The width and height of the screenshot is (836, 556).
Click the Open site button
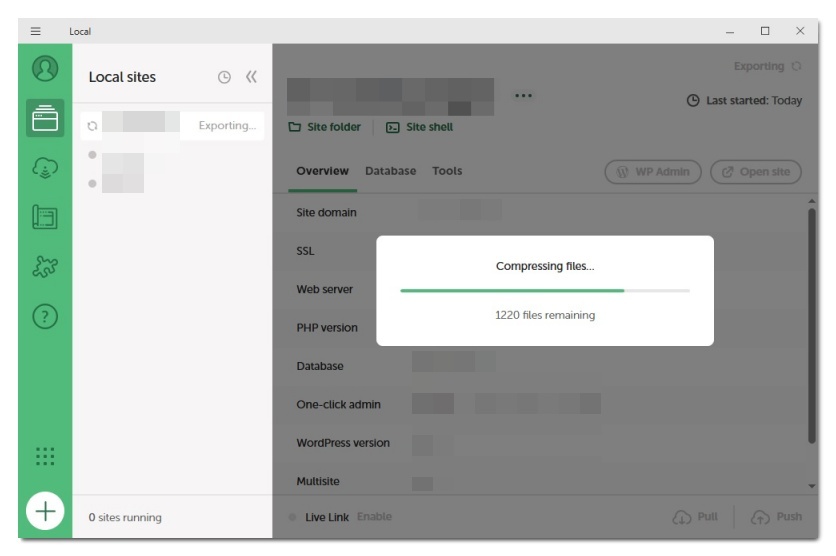tap(756, 172)
